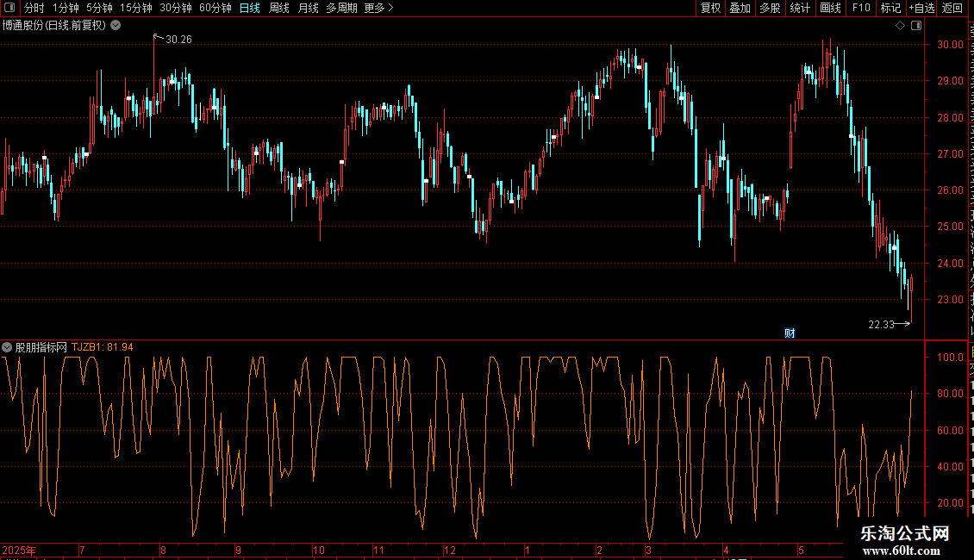Open the F10 company info
Image resolution: width=974 pixels, height=560 pixels.
click(861, 8)
